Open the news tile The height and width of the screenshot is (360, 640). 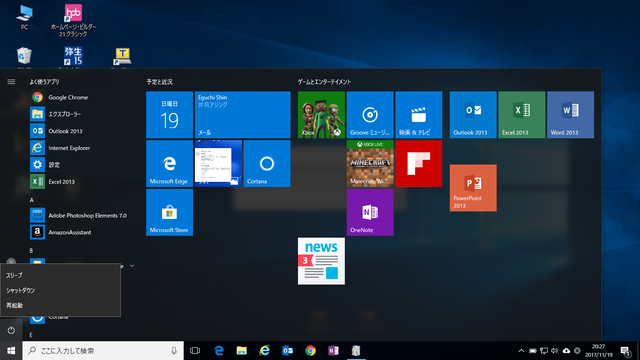pos(321,261)
